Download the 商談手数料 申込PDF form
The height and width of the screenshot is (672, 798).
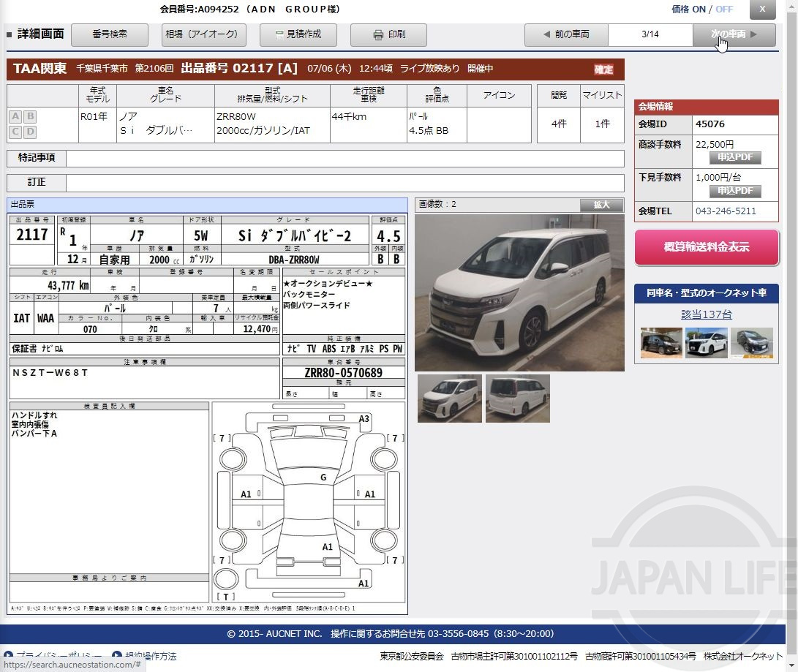(734, 158)
